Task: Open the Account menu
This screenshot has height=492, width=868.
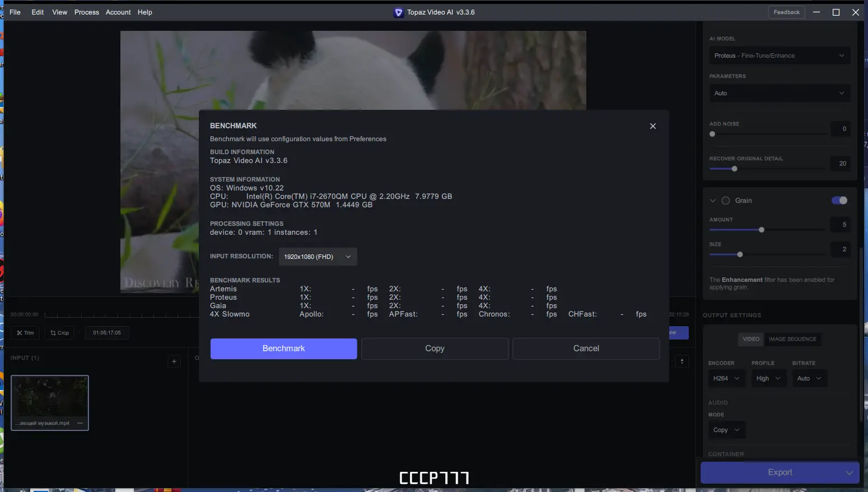Action: coord(118,12)
